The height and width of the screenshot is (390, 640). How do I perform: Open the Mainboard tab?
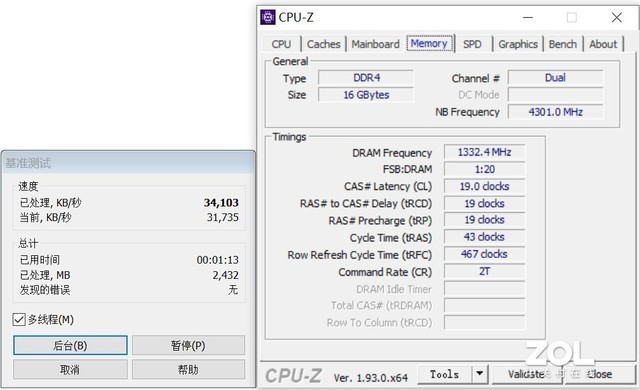pos(376,44)
